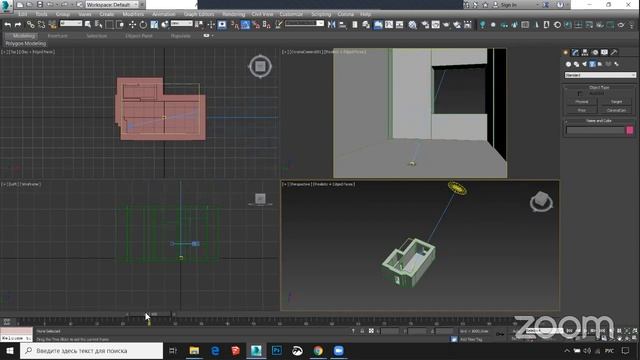Open the Utilities hammer panel tab
Screen dimensions: 640x360
click(x=614, y=52)
